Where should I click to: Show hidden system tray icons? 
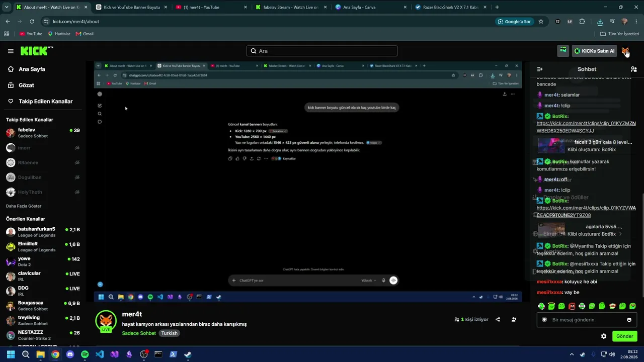[x=571, y=354]
